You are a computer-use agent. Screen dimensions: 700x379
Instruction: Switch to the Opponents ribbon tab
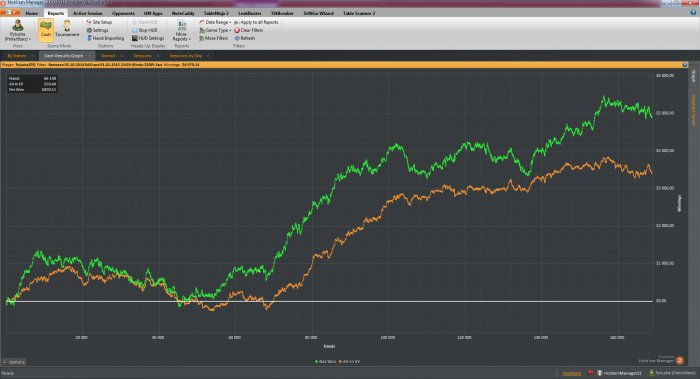(123, 13)
